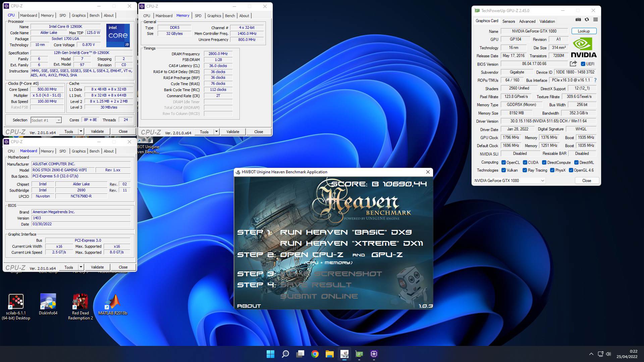Click the Close button in GPU-Z

pyautogui.click(x=586, y=180)
